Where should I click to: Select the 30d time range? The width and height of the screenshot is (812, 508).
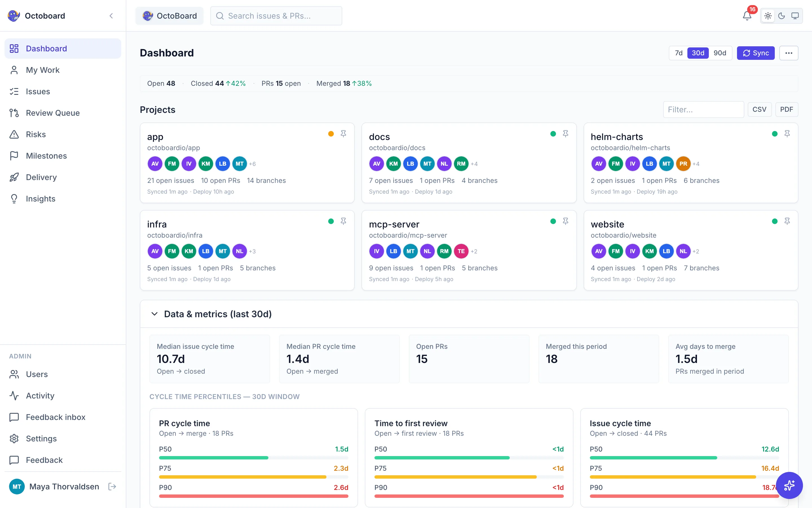click(698, 53)
